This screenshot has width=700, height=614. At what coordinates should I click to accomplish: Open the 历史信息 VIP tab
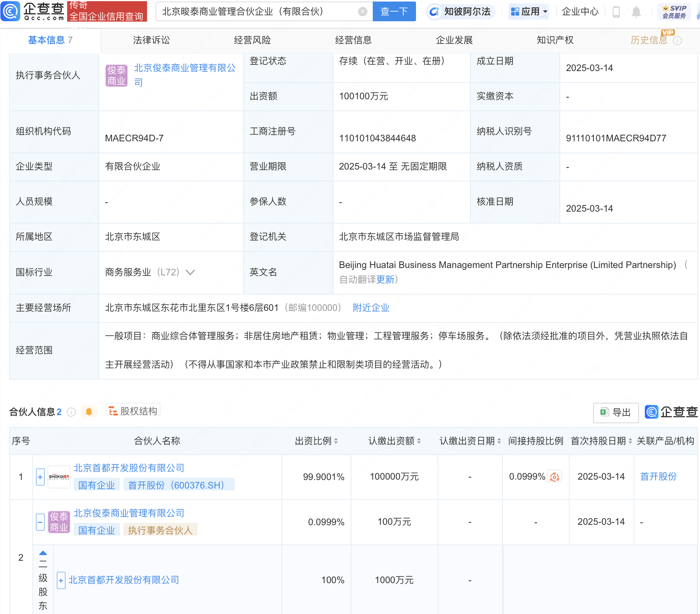tap(649, 40)
